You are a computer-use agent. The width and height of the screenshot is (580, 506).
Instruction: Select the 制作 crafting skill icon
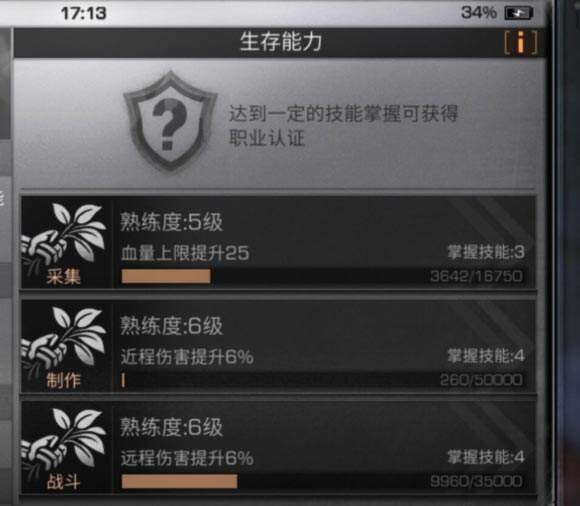point(65,346)
